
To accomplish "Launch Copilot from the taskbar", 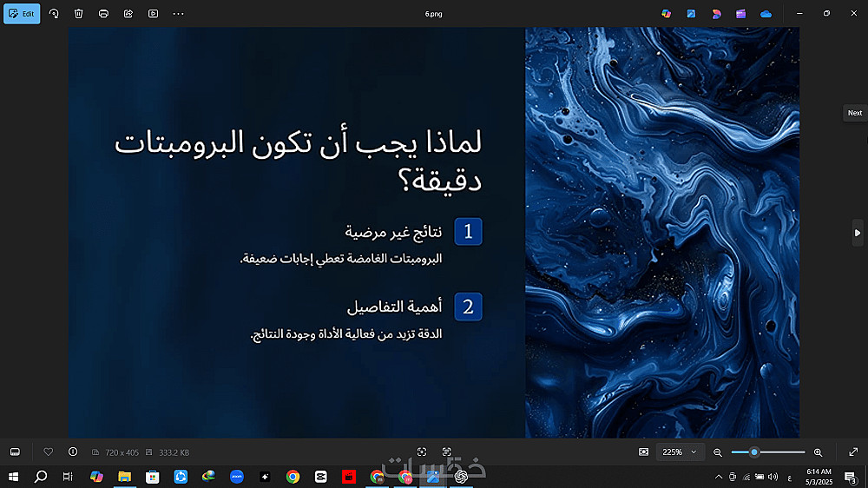I will pyautogui.click(x=96, y=477).
